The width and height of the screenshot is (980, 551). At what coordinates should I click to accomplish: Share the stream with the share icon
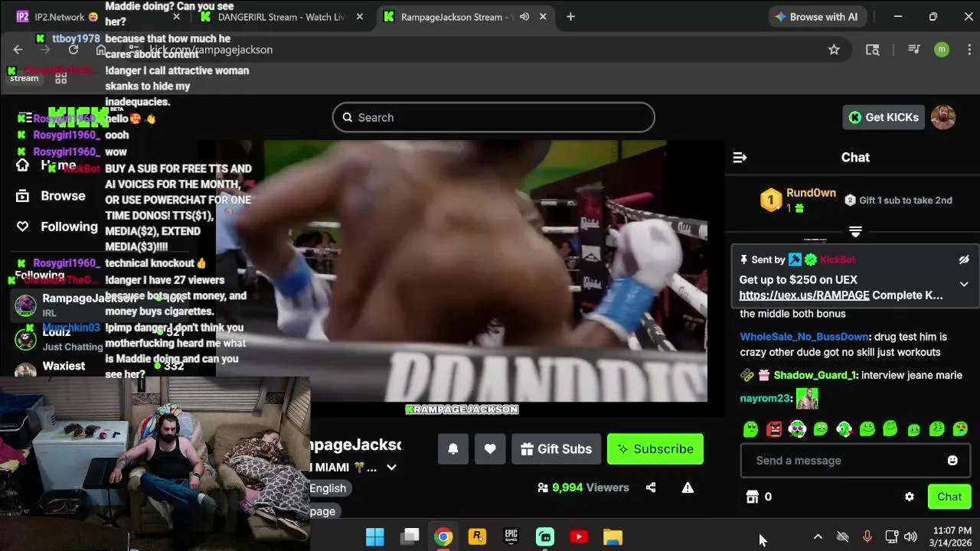651,487
